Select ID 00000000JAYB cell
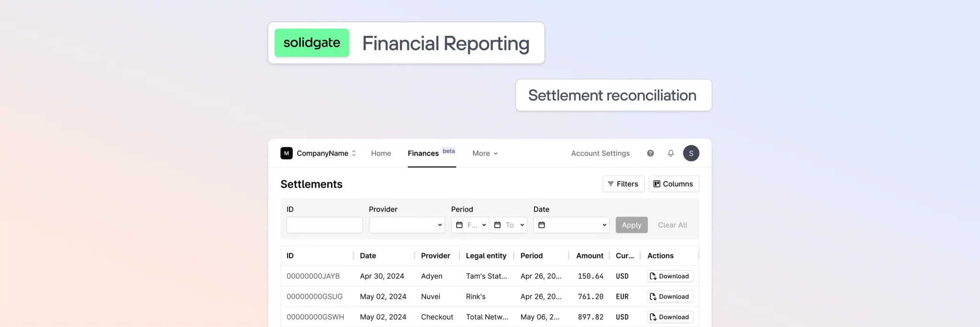Image resolution: width=980 pixels, height=327 pixels. (x=313, y=276)
